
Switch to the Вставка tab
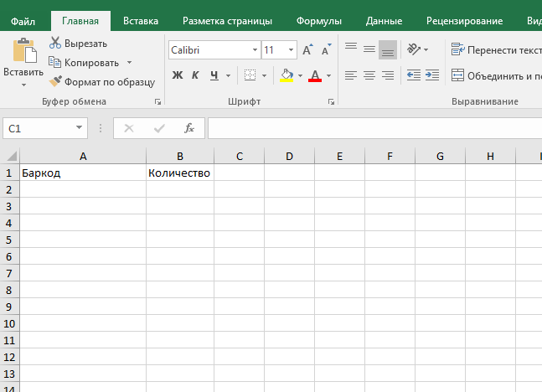click(x=141, y=21)
